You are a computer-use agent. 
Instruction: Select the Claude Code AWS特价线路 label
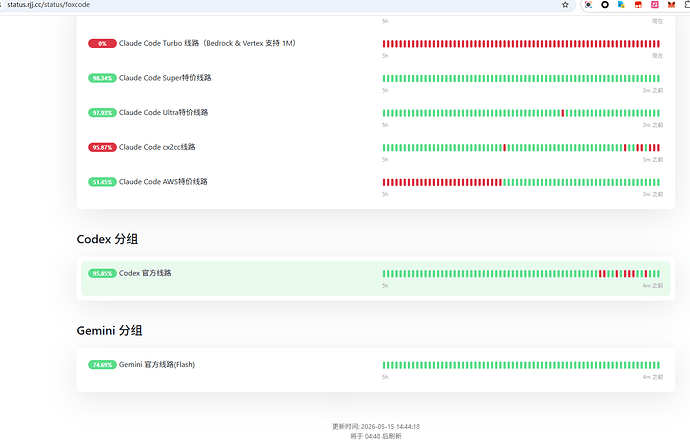[163, 181]
